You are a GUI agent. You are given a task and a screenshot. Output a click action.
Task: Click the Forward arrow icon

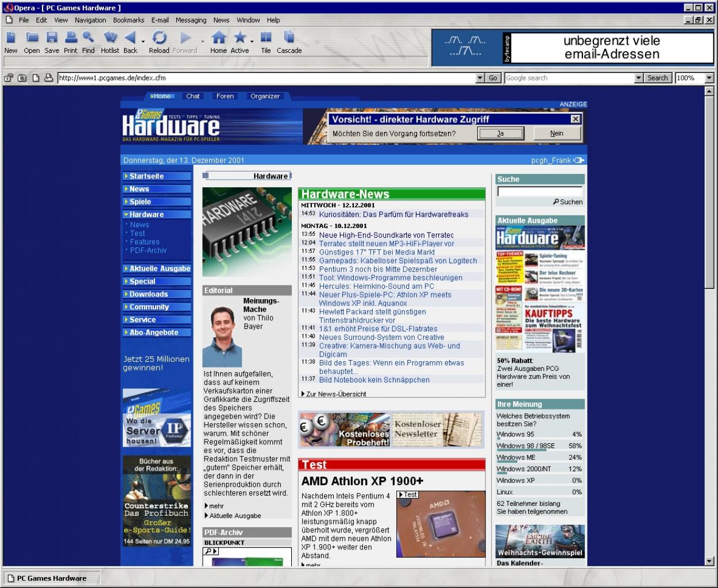click(x=185, y=38)
